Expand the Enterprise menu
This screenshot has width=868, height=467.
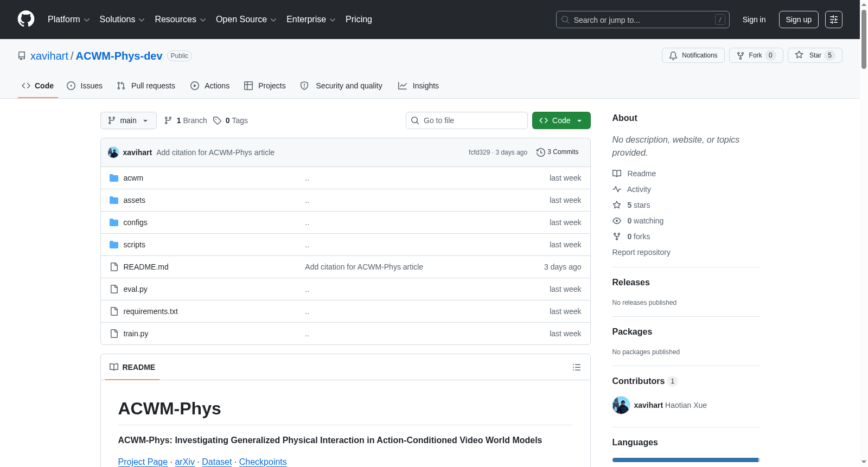[311, 20]
